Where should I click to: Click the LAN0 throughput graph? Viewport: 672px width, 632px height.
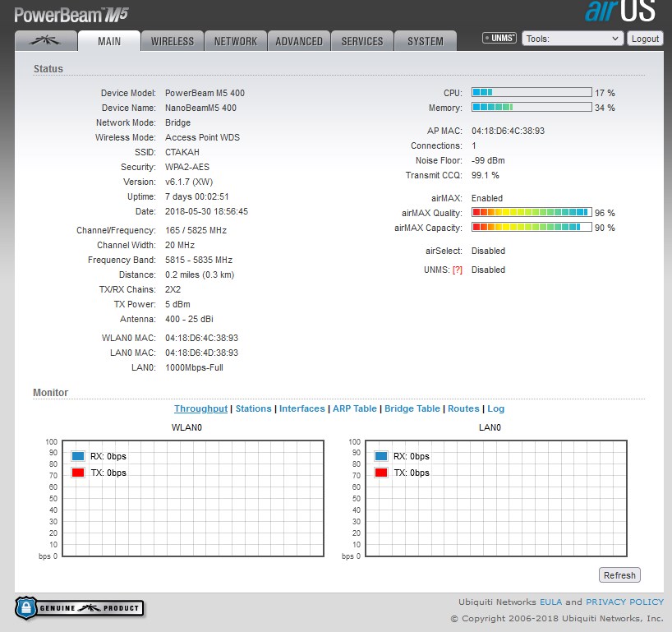click(496, 498)
